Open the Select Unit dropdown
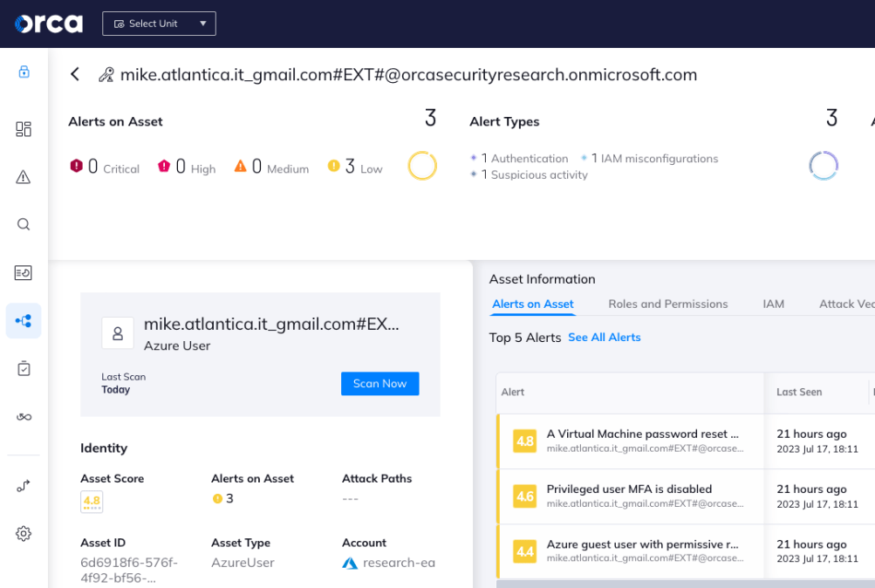 click(x=159, y=24)
